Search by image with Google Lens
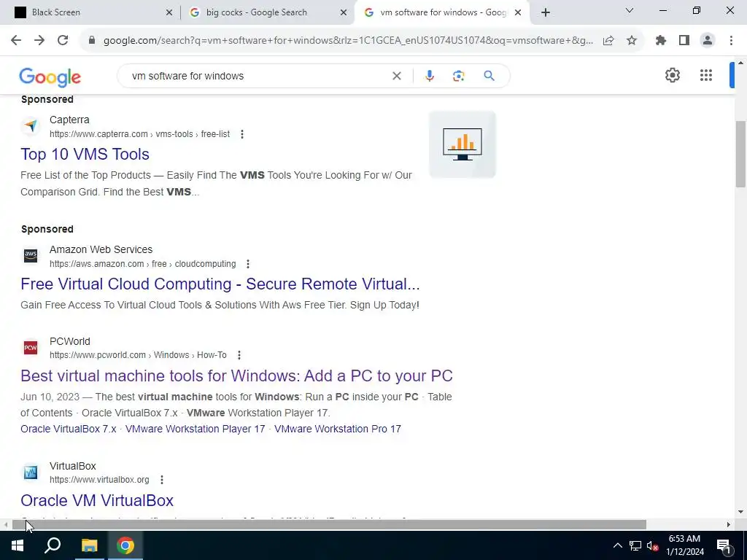747x560 pixels. tap(458, 76)
